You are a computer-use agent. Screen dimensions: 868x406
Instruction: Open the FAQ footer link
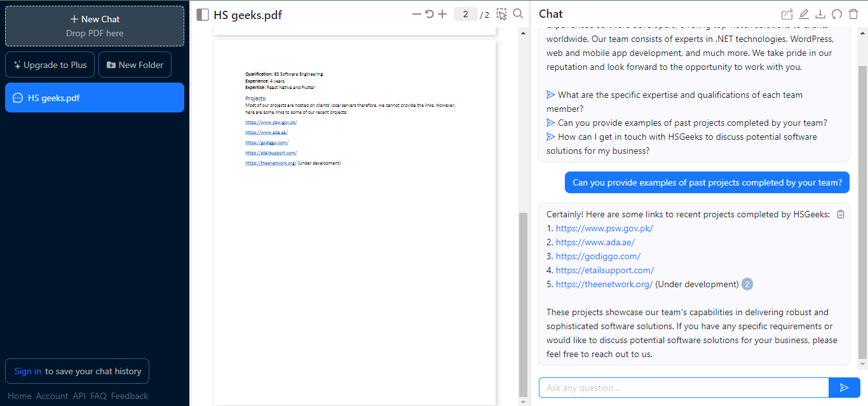pyautogui.click(x=98, y=396)
